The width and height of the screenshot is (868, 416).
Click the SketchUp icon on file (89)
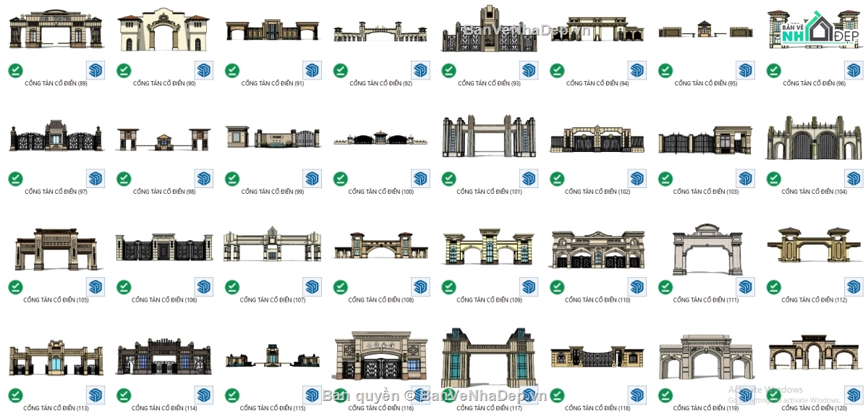95,70
